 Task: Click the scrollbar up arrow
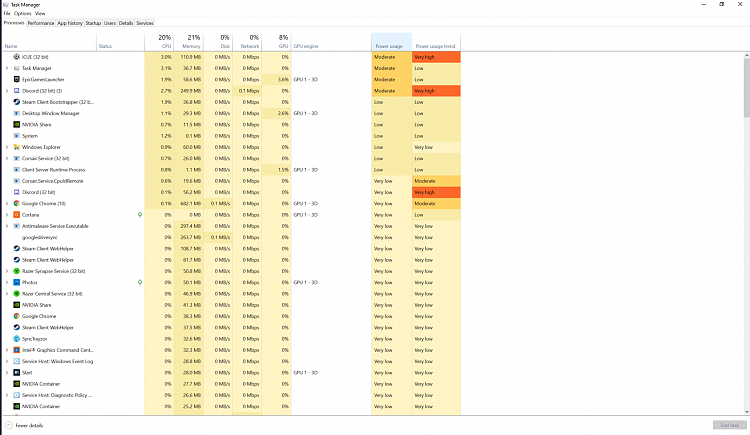747,56
